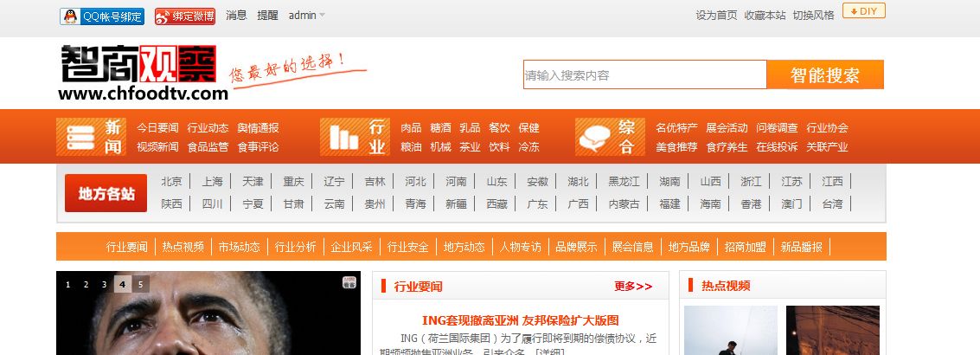Expand the admin user dropdown

[306, 16]
